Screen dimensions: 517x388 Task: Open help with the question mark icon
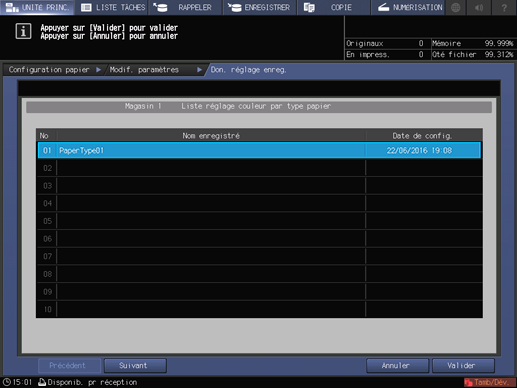pos(504,7)
